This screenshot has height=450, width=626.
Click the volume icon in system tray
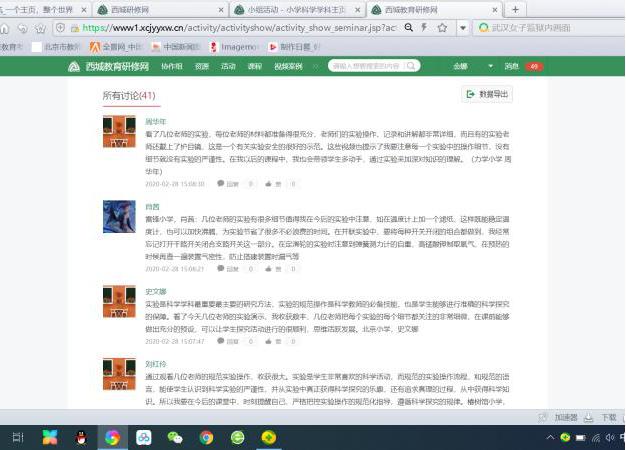pos(610,438)
